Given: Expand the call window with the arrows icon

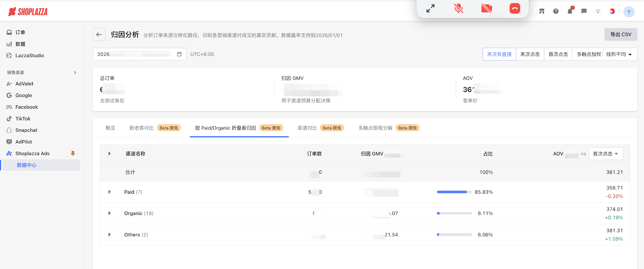Looking at the screenshot, I should pos(430,9).
